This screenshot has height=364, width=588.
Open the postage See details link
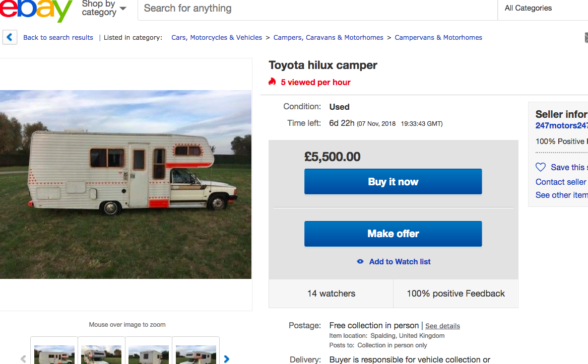pos(442,326)
